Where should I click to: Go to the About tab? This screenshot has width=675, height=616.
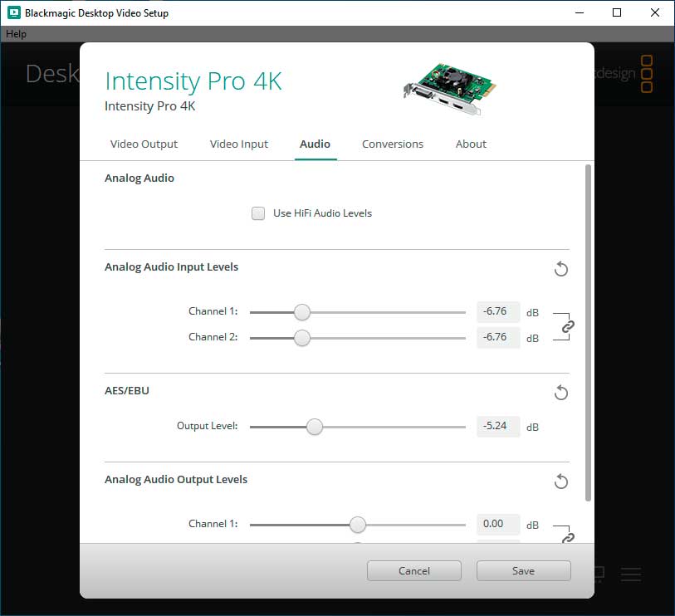coord(471,144)
